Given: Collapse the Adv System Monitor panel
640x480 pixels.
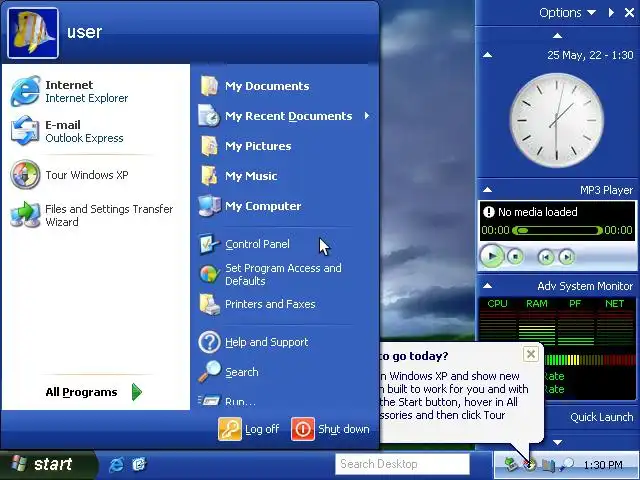Looking at the screenshot, I should [x=487, y=286].
